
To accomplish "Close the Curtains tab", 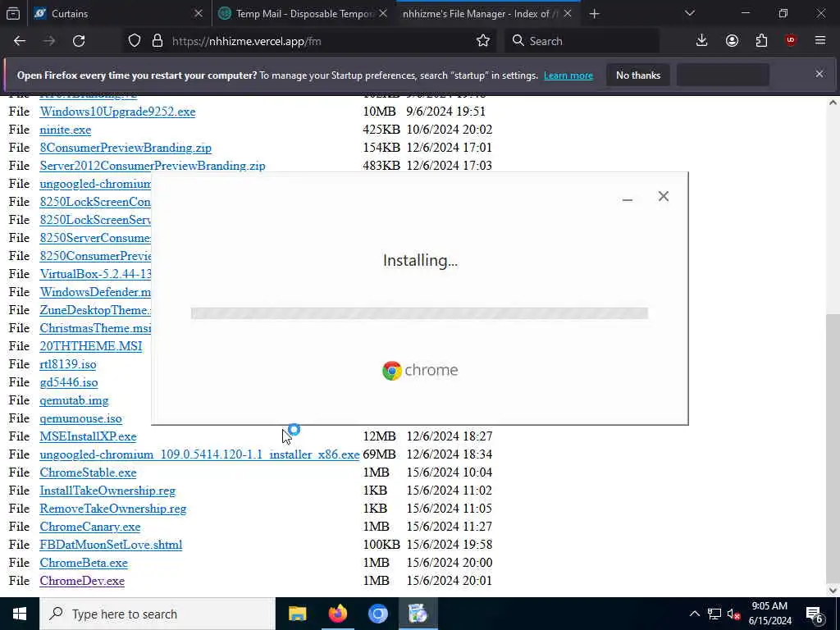I will pos(199,13).
